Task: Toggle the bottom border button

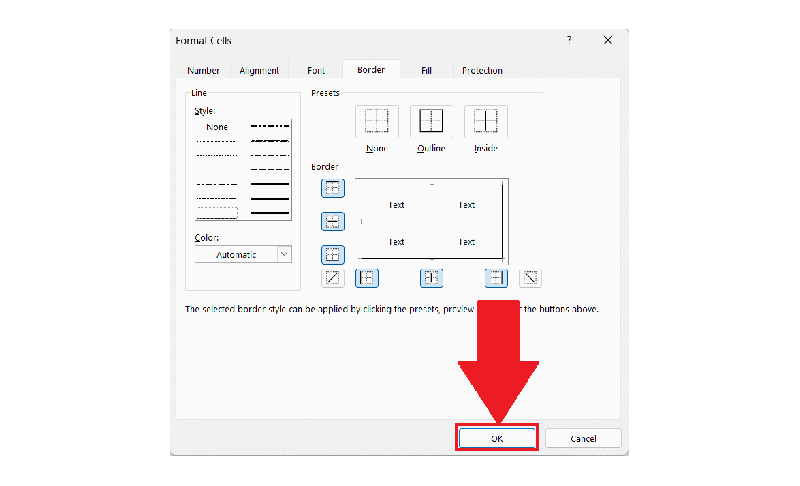Action: (x=333, y=254)
